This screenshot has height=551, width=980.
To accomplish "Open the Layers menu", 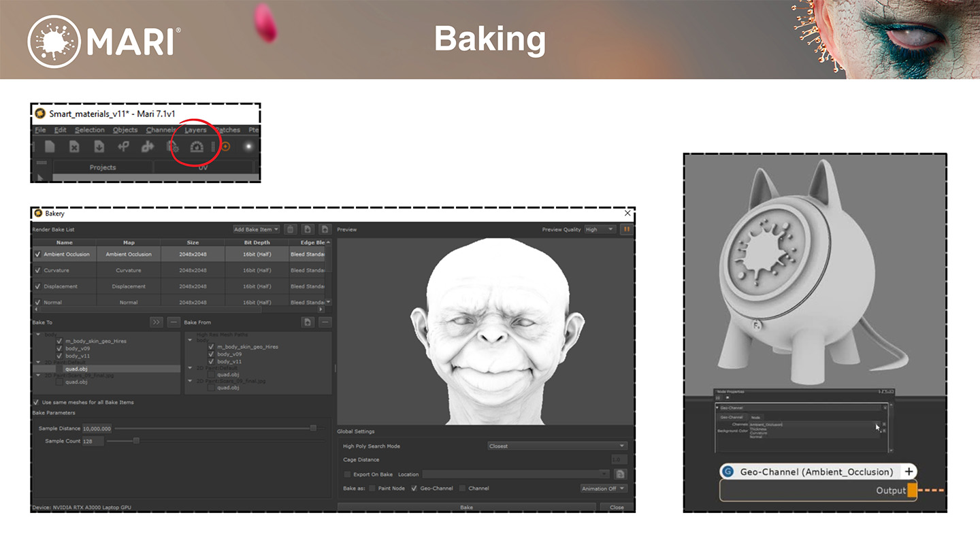I will (x=195, y=130).
